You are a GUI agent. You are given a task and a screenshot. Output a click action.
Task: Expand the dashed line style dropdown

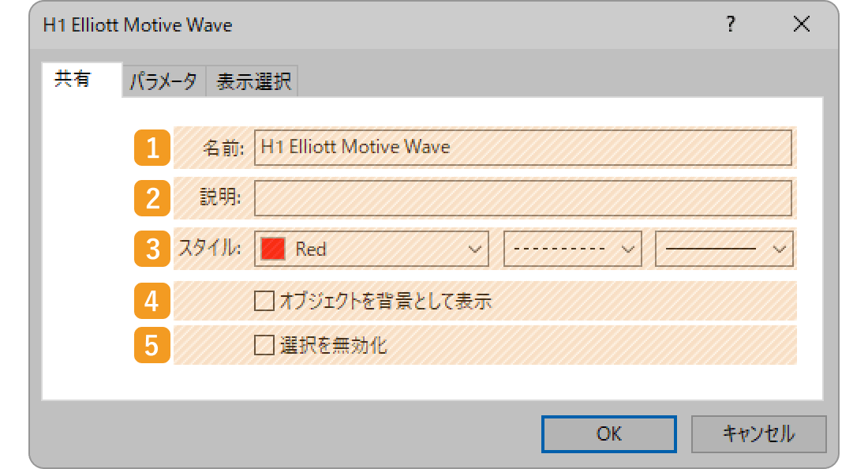(572, 250)
